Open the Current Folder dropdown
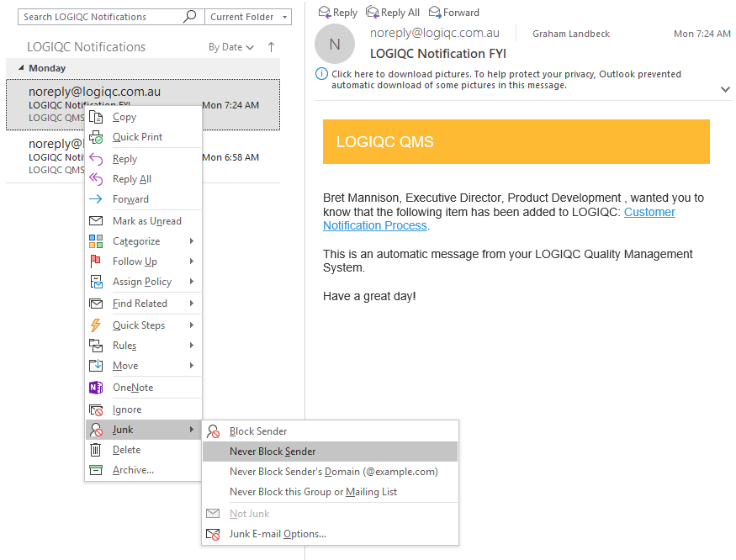736x560 pixels. click(x=247, y=16)
